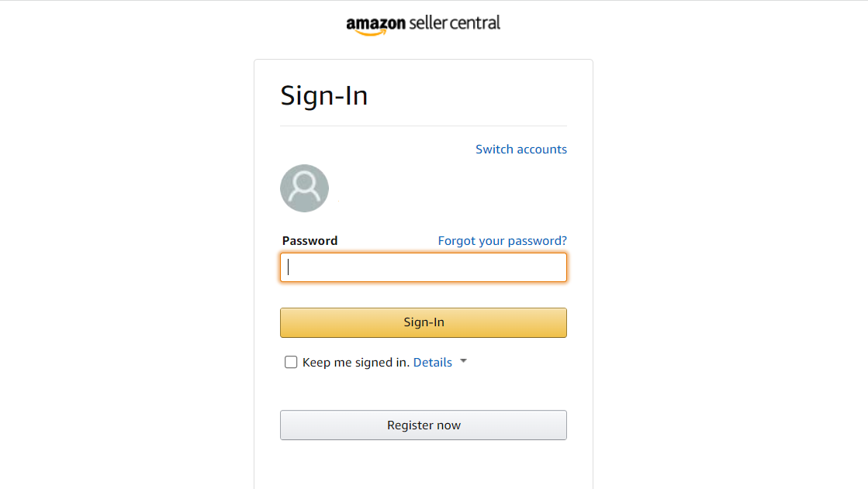868x489 pixels.
Task: Click the Switch accounts link
Action: tap(521, 150)
